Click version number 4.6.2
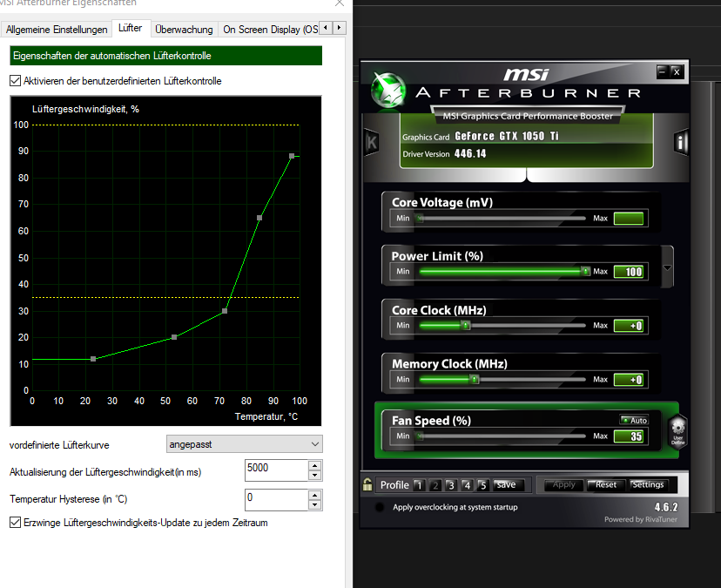This screenshot has width=721, height=588. [666, 507]
